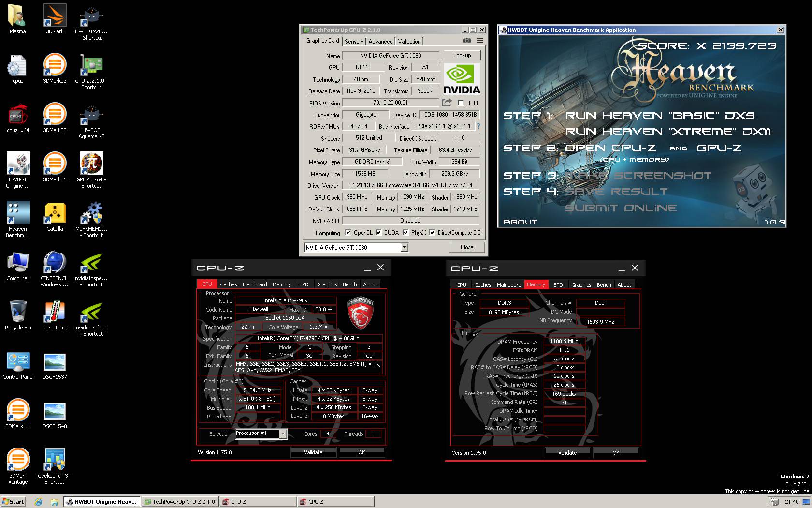
Task: Launch 3DMark06 from the desktop
Action: tap(55, 168)
